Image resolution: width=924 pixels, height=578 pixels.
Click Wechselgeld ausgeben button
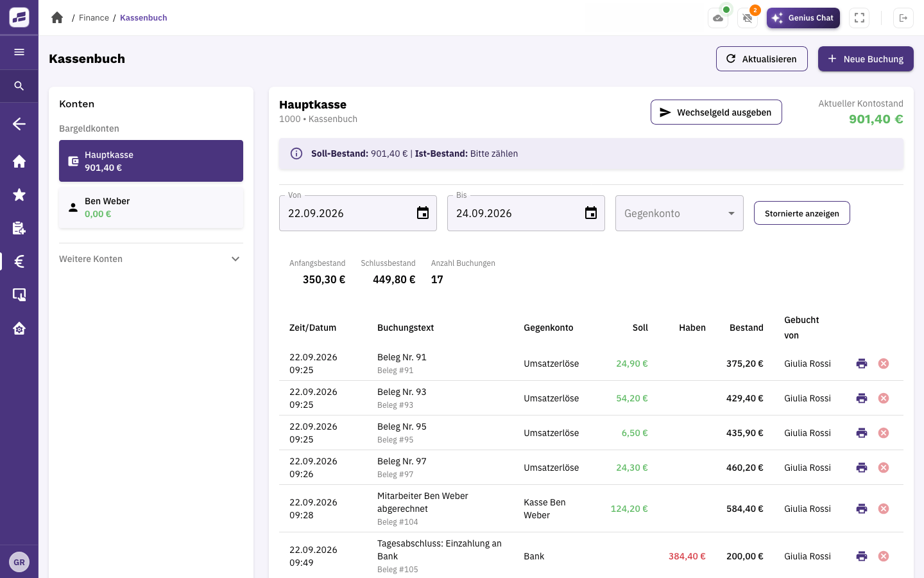pos(716,112)
